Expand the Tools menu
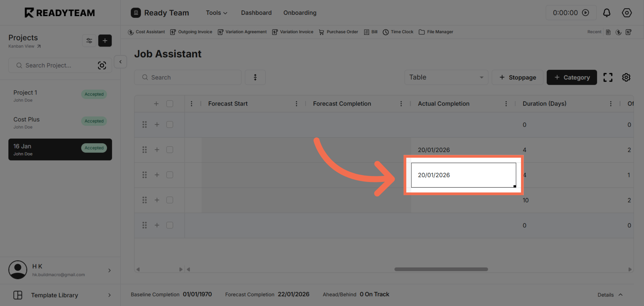644x306 pixels. point(216,13)
